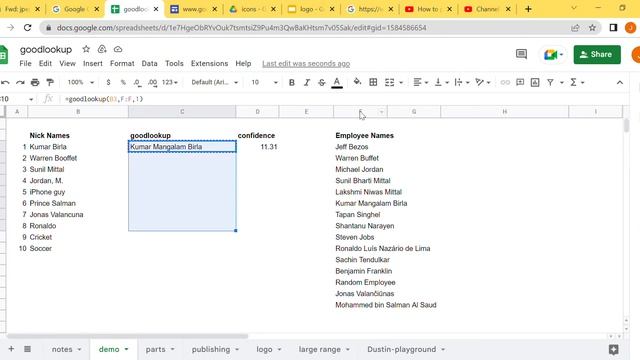Open a new browser tab
Image resolution: width=640 pixels, height=360 pixels.
coord(528,9)
